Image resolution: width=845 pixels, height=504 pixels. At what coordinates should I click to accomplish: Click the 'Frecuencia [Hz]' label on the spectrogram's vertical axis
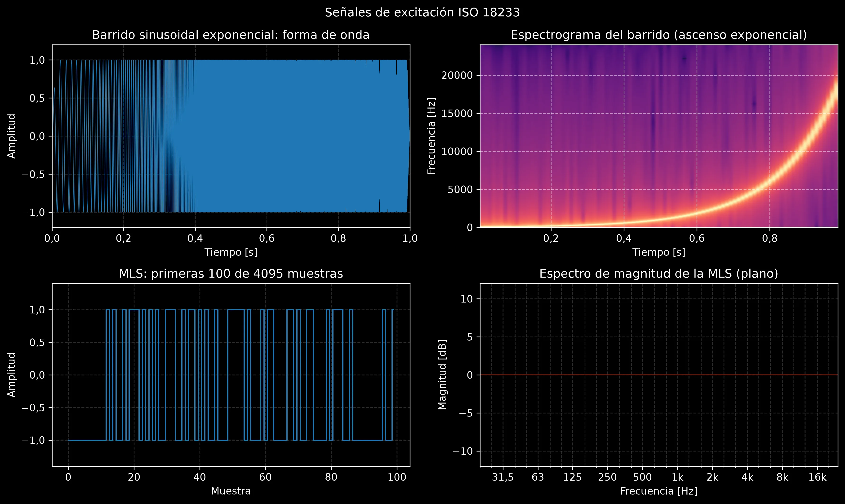pyautogui.click(x=431, y=136)
